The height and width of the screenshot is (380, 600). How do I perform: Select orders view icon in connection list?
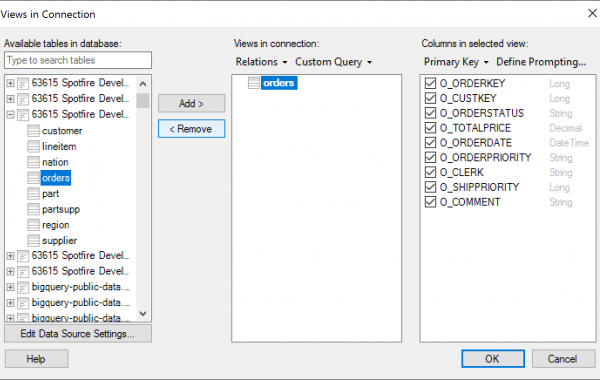tap(254, 83)
